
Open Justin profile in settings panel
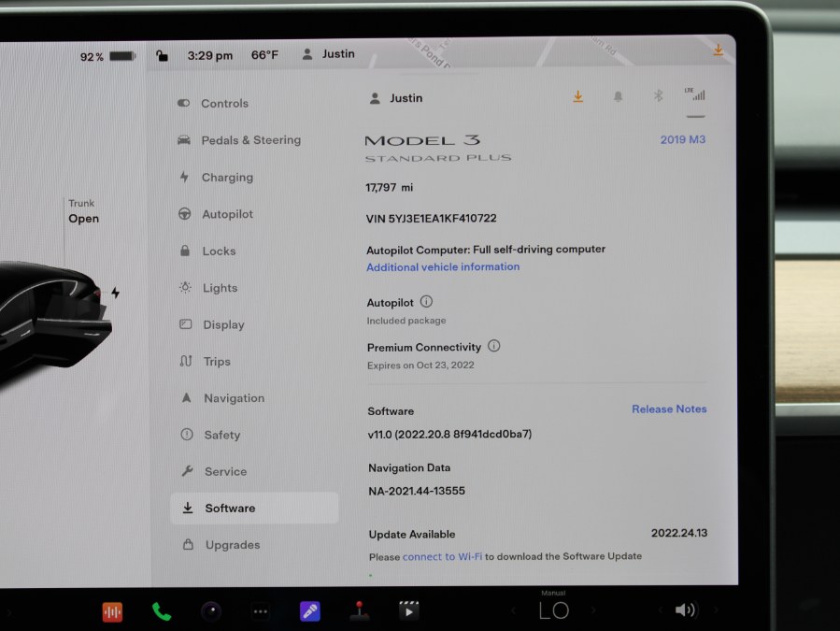click(396, 98)
